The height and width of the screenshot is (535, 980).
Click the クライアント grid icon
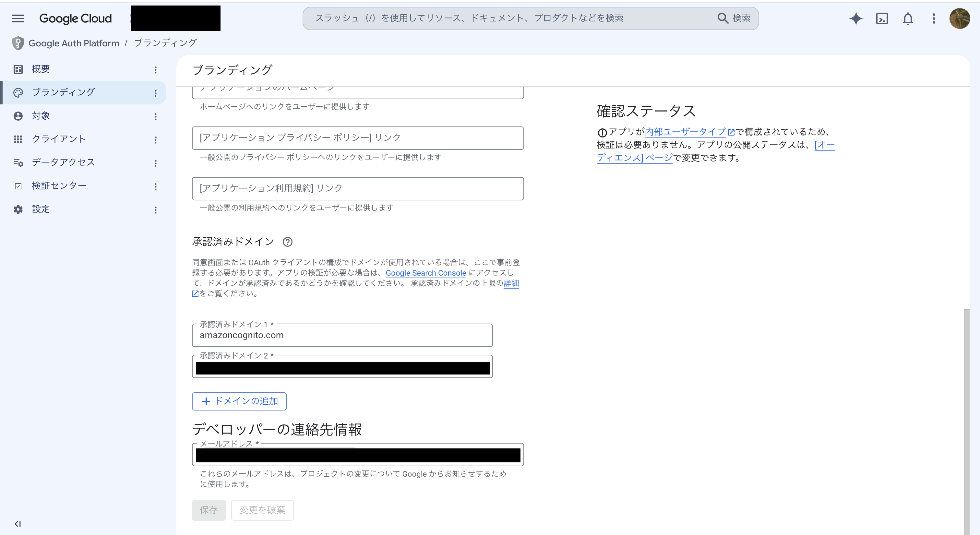point(18,139)
